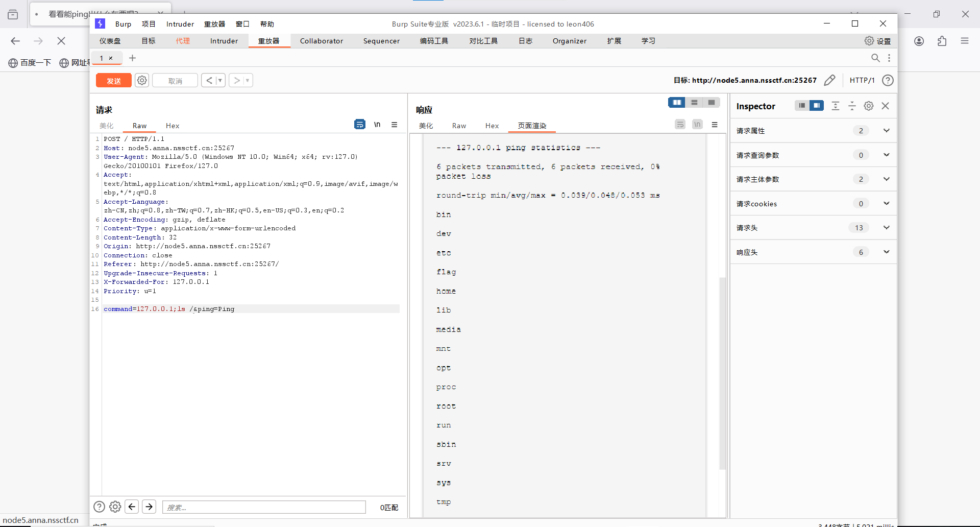Click the 取消 cancel button
This screenshot has height=527, width=980.
click(175, 81)
